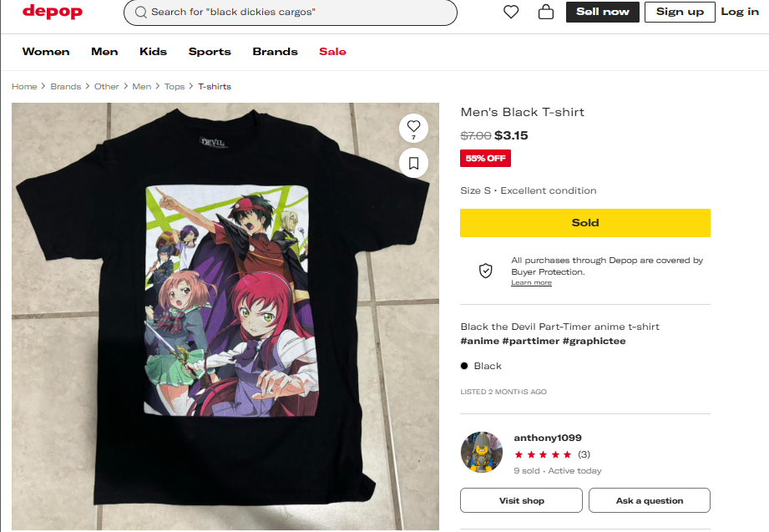Screen dimensions: 769x532
Task: Click the Black color swatch dot
Action: coord(465,366)
